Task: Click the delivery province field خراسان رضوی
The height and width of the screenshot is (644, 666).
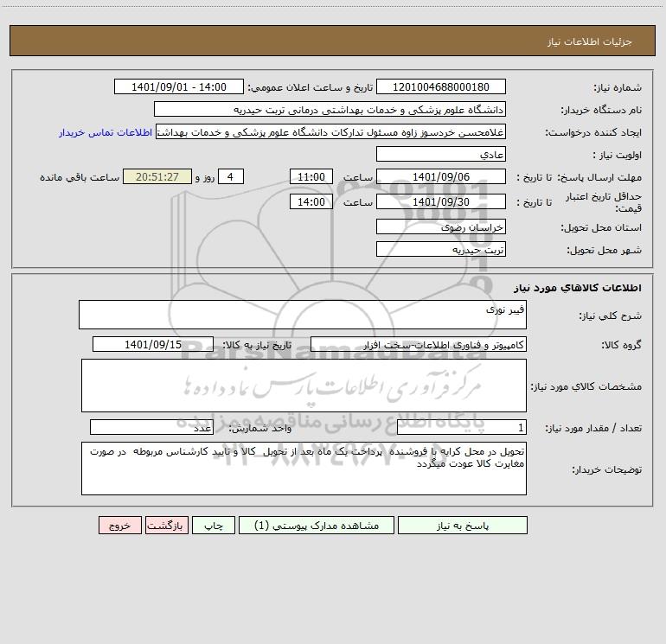Action: [441, 226]
